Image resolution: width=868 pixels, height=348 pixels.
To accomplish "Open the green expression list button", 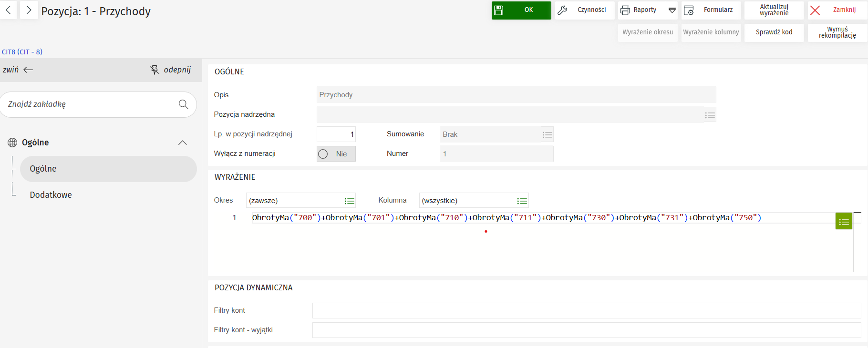I will coord(844,222).
